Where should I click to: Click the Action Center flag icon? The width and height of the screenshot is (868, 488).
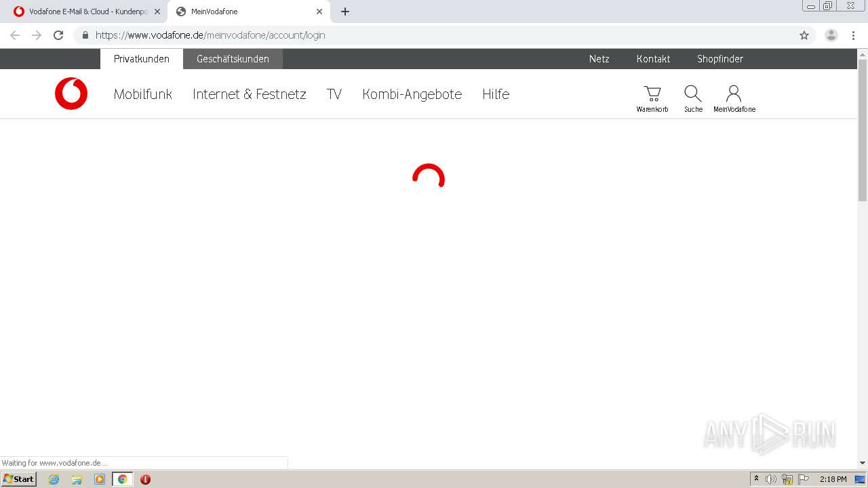tap(804, 479)
